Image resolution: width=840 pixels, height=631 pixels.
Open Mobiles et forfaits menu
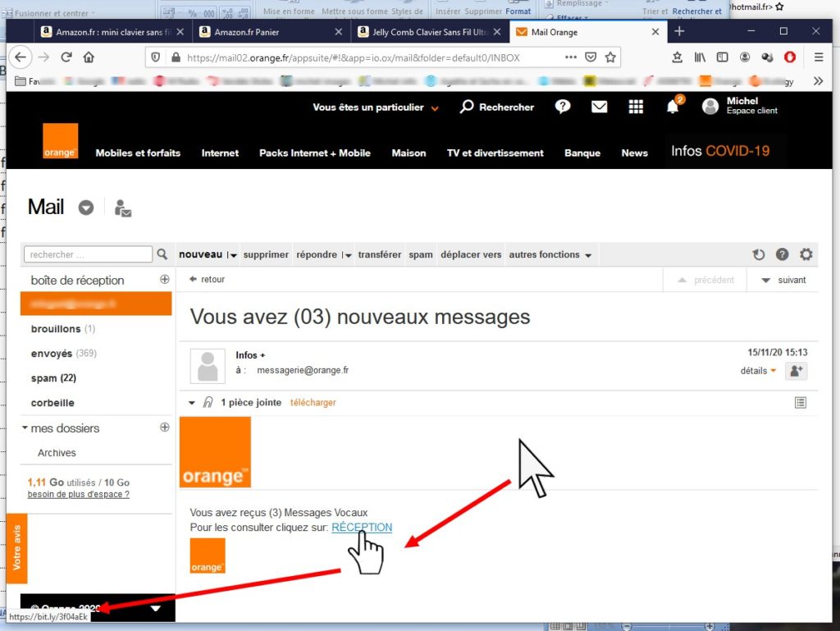[x=138, y=153]
